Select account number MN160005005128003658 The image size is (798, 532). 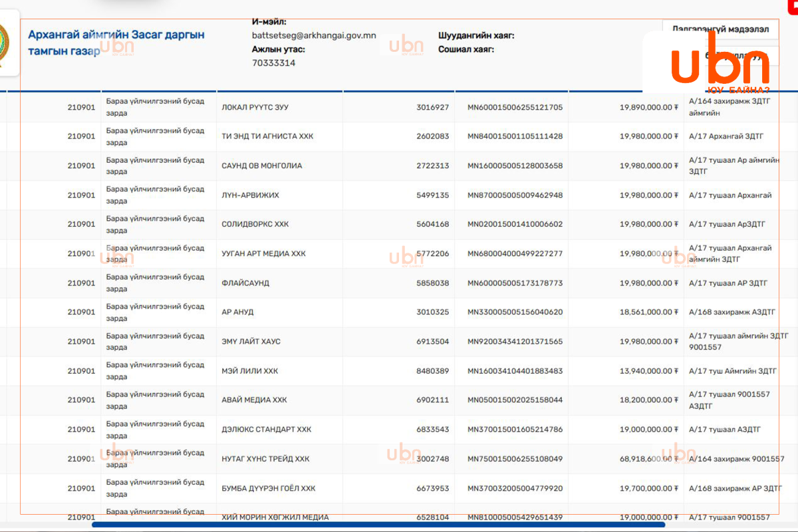[515, 166]
